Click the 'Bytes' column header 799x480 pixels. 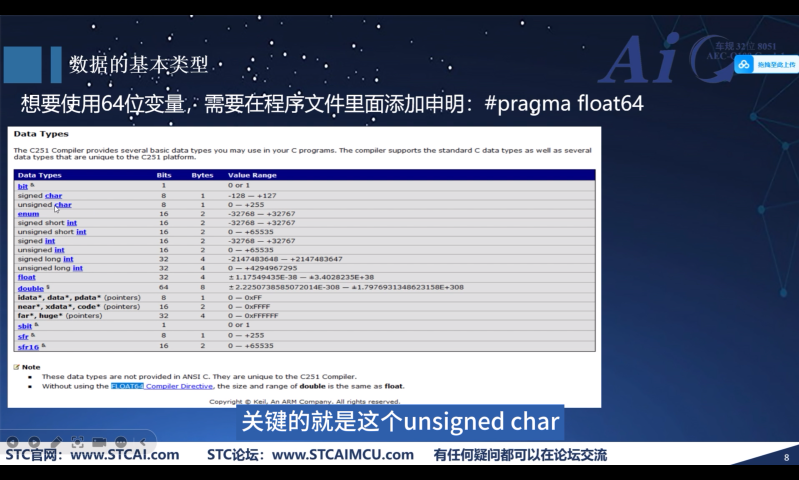click(202, 175)
